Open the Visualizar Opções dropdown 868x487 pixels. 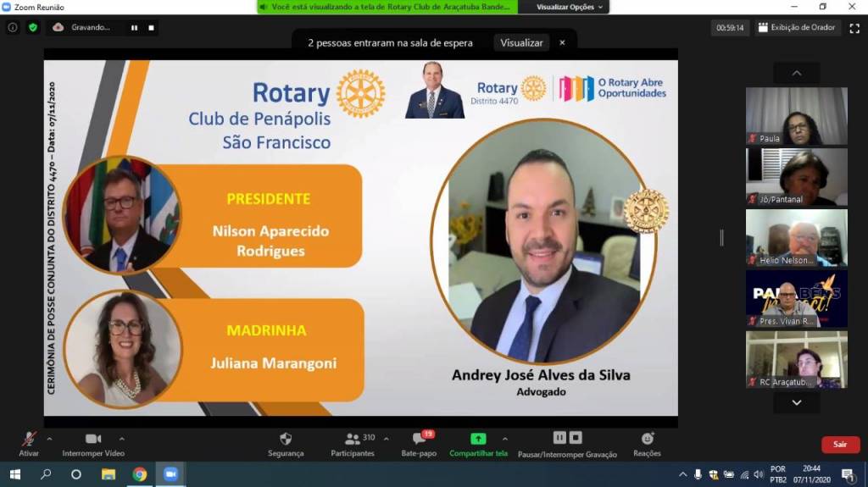click(x=570, y=7)
